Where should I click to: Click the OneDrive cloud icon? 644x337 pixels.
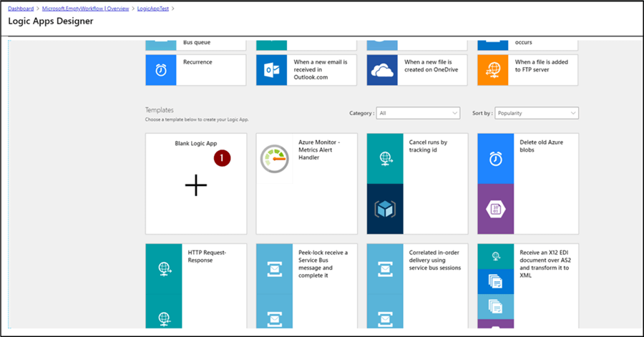[x=382, y=70]
